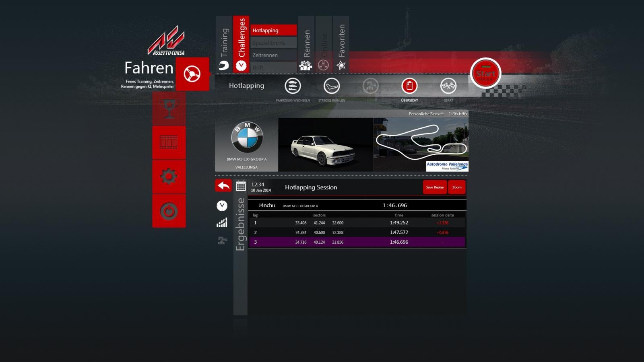Click the white BMW M3 car preview
644x362 pixels.
(326, 145)
